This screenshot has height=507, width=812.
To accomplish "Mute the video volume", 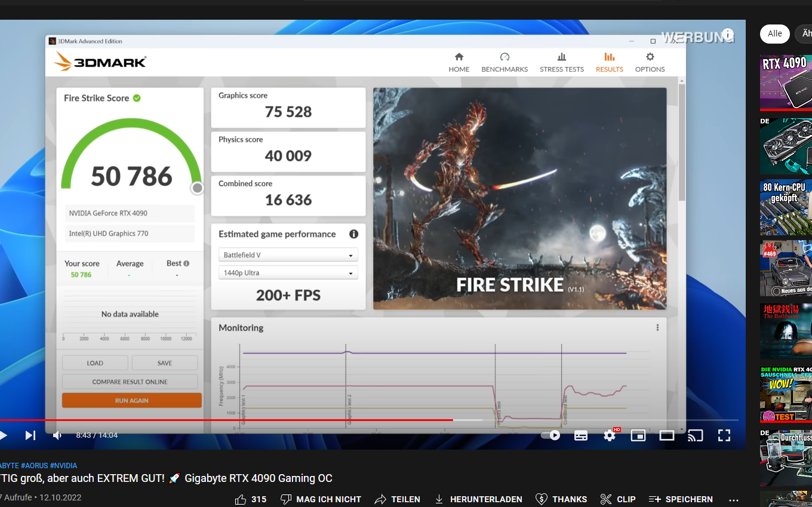I will (57, 435).
